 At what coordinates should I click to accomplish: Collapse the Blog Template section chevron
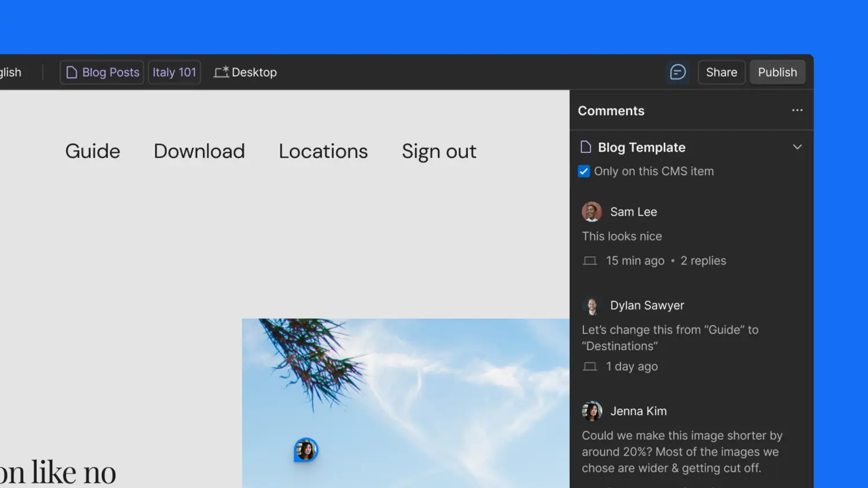(x=797, y=147)
